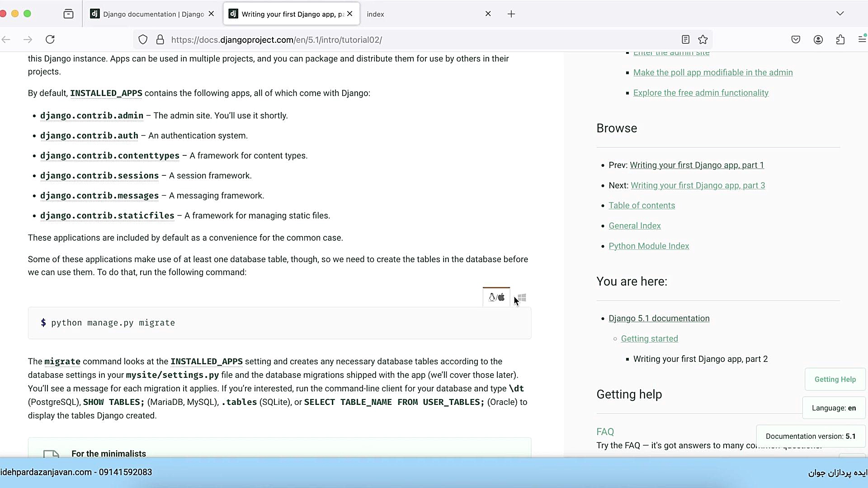Open the Firefox hamburger menu

(x=862, y=40)
